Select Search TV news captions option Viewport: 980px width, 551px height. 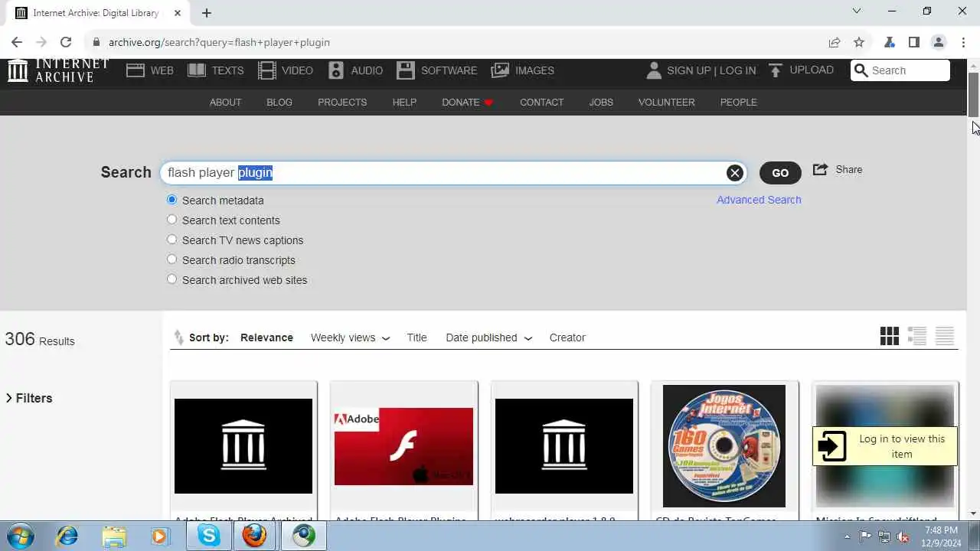click(x=171, y=240)
